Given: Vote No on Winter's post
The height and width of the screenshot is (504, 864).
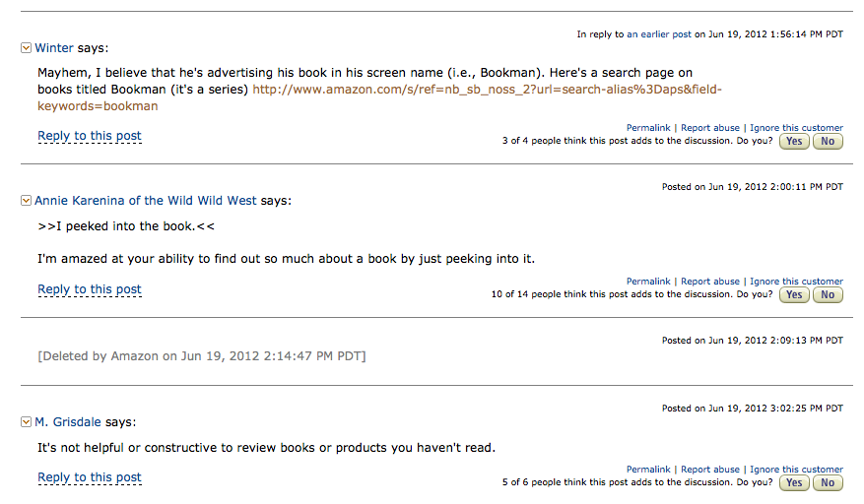Looking at the screenshot, I should pos(828,141).
